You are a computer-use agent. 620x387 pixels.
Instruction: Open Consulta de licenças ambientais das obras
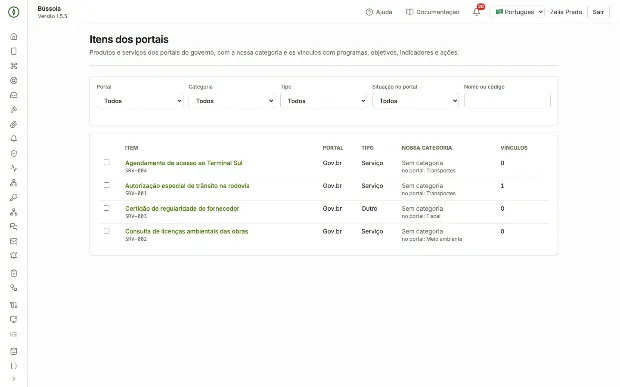(x=187, y=232)
